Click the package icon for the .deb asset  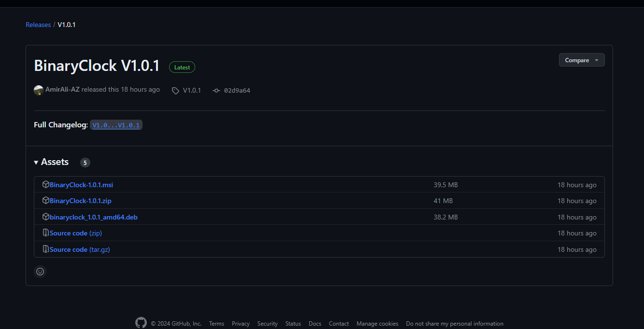click(46, 217)
